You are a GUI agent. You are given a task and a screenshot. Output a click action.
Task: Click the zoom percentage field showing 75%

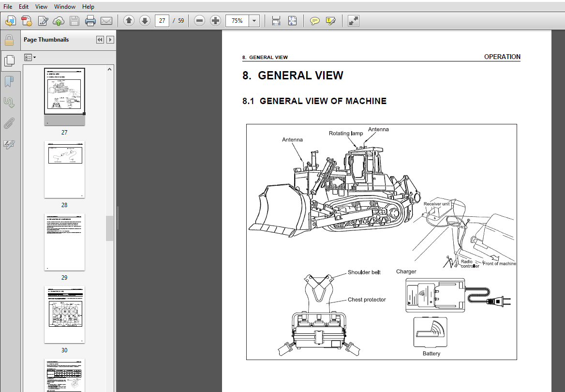237,21
